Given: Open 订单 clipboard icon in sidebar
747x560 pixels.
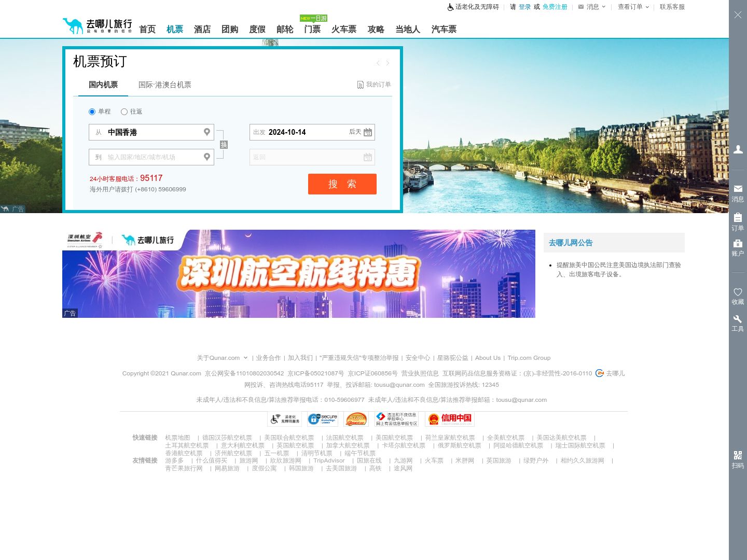Looking at the screenshot, I should (x=738, y=217).
